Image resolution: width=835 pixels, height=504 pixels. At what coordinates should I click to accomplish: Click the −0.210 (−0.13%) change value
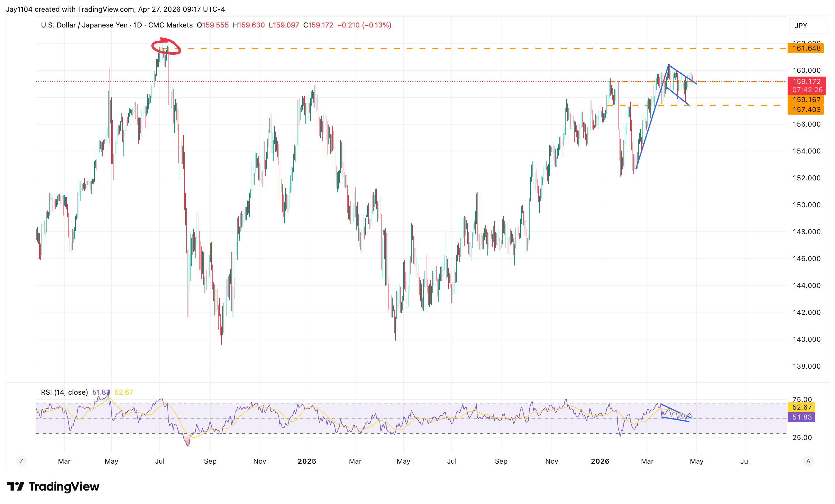pyautogui.click(x=364, y=25)
